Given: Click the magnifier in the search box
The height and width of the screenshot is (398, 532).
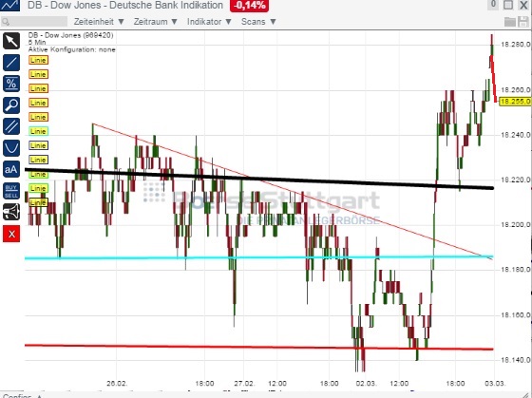Looking at the screenshot, I should pos(6,22).
